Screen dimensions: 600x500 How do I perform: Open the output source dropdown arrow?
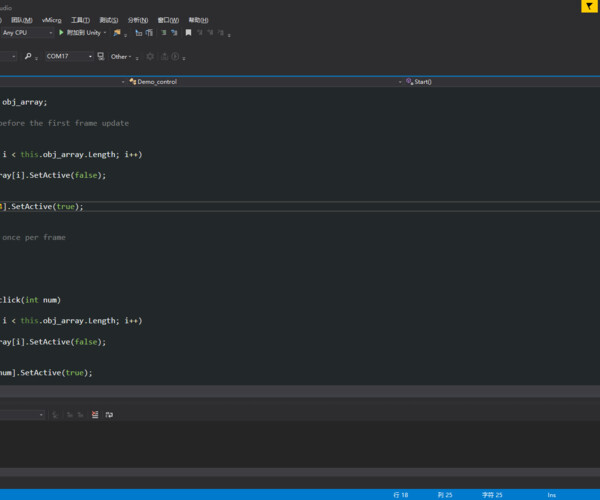(41, 415)
